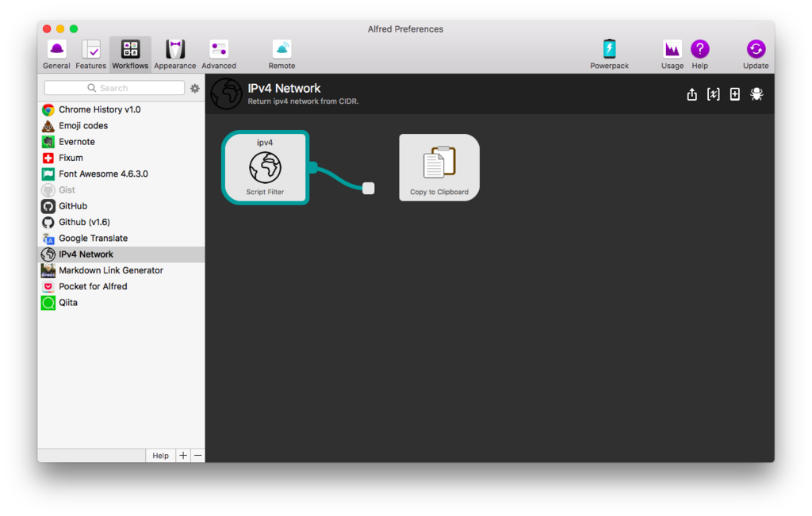Click the Markdown Link Generator thumbnail icon
812x516 pixels.
click(48, 270)
